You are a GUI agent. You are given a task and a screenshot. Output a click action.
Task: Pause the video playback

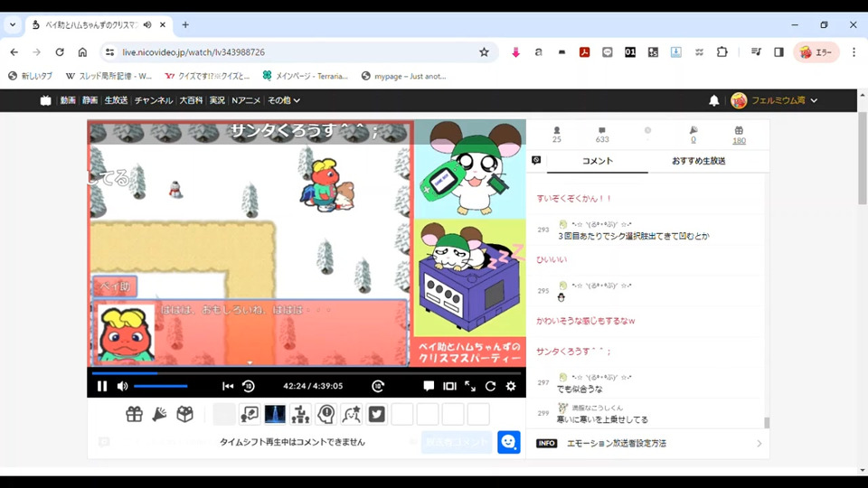[102, 386]
